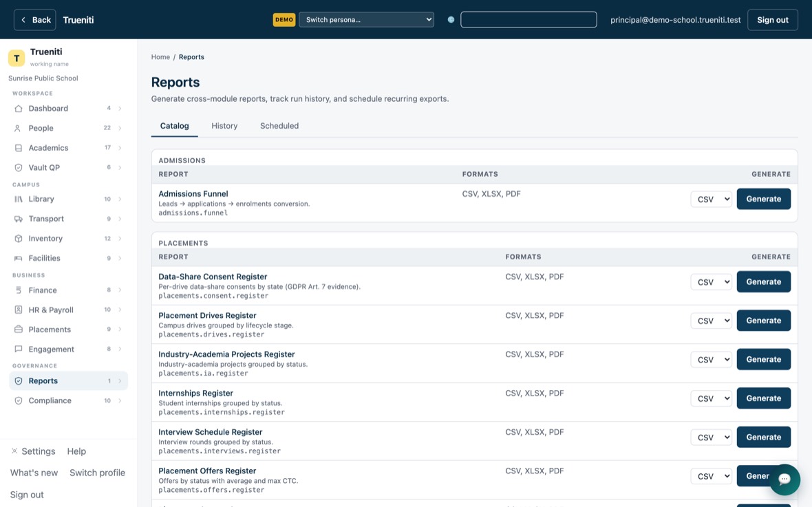Open format dropdown for Industry-Academia Projects Register
Image resolution: width=812 pixels, height=507 pixels.
(x=711, y=359)
